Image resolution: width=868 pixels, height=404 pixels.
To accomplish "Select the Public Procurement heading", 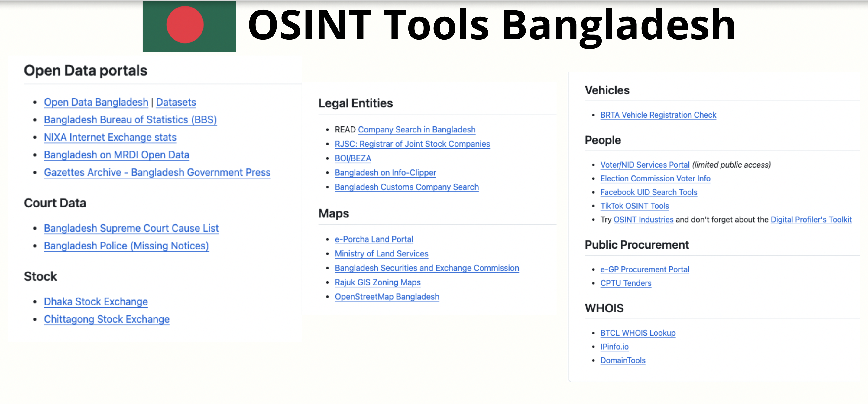I will pyautogui.click(x=636, y=245).
